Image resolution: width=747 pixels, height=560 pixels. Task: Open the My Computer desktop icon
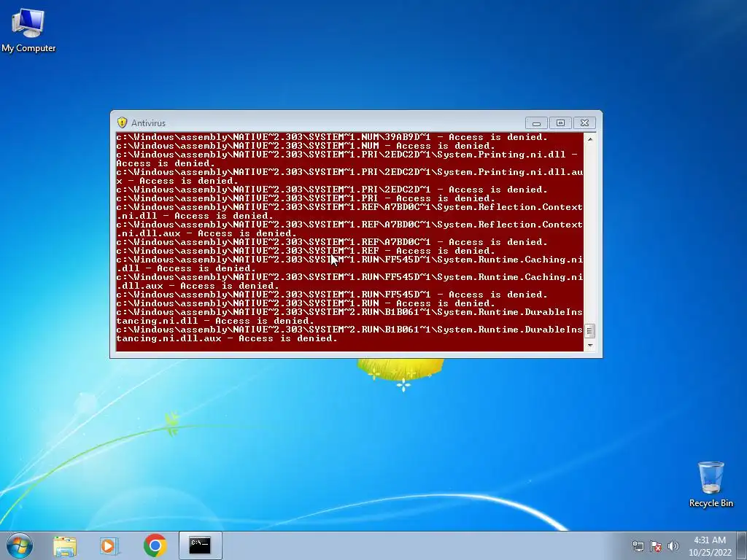point(28,30)
